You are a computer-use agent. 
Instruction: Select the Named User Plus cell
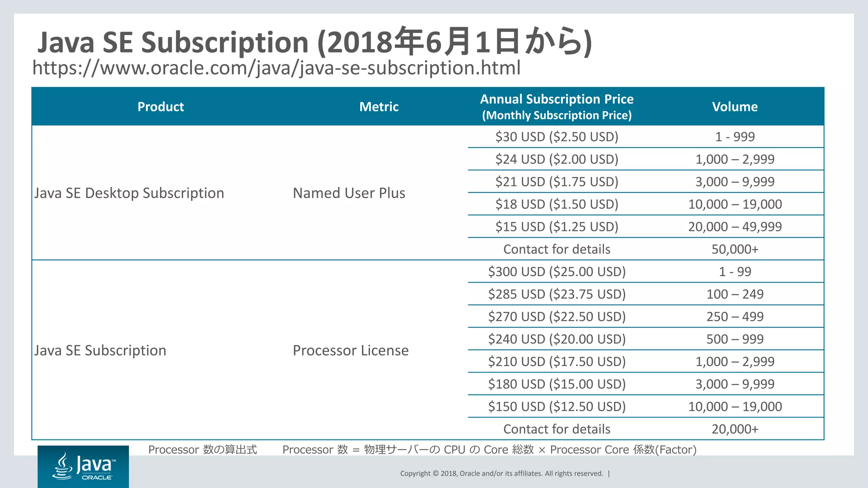(x=349, y=193)
